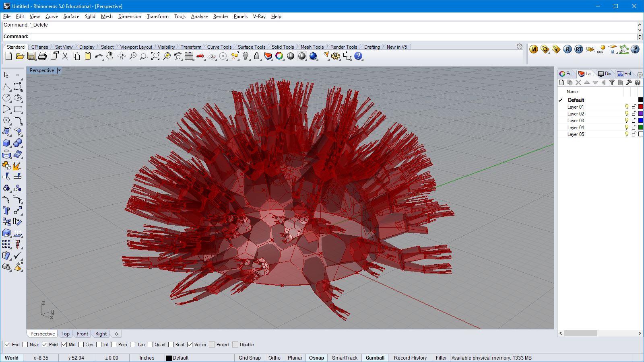This screenshot has height=362, width=644.
Task: Select the Text object tool in sidebar
Action: pos(6,210)
